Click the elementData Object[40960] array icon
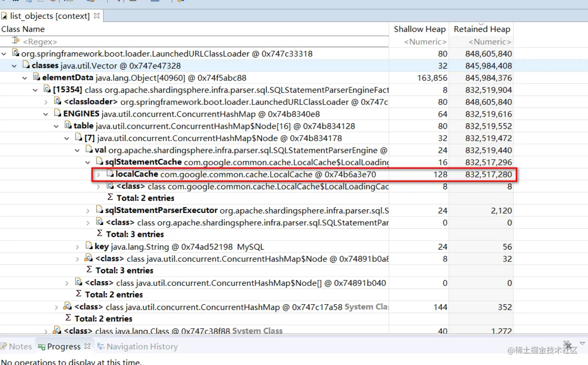The width and height of the screenshot is (588, 365). [x=37, y=77]
